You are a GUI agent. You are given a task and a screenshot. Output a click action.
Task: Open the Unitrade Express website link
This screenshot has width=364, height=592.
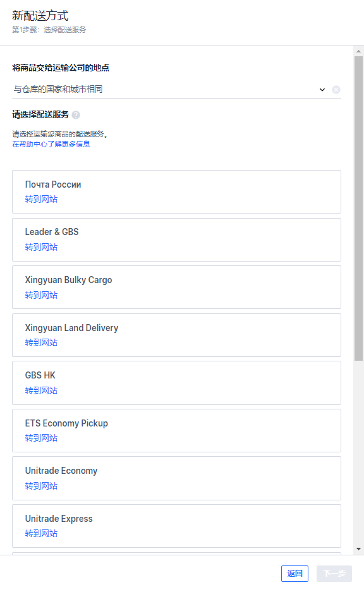click(41, 533)
